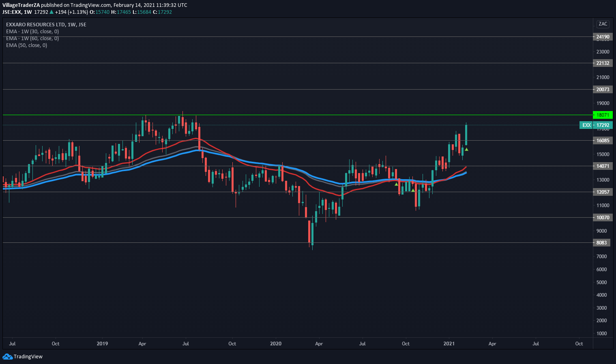Click the TradingView cloud logo icon

tap(7, 357)
